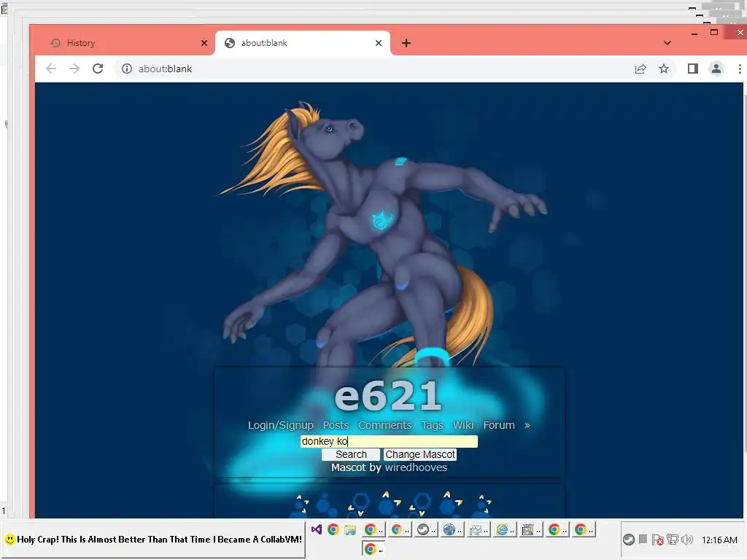Open the profile avatar menu
This screenshot has width=747, height=560.
pos(716,69)
